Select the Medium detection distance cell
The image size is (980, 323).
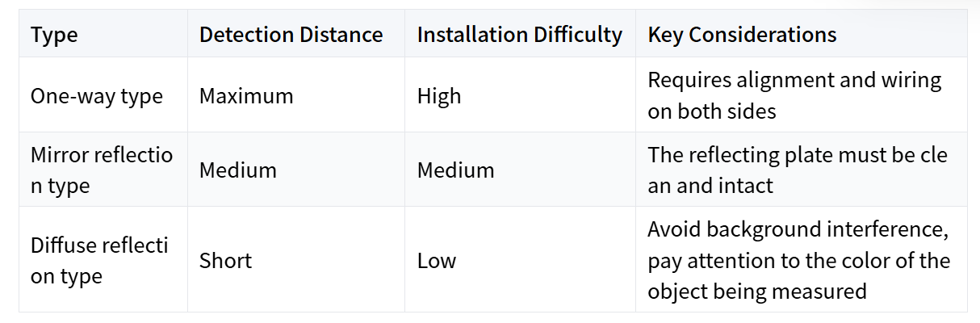pyautogui.click(x=238, y=170)
